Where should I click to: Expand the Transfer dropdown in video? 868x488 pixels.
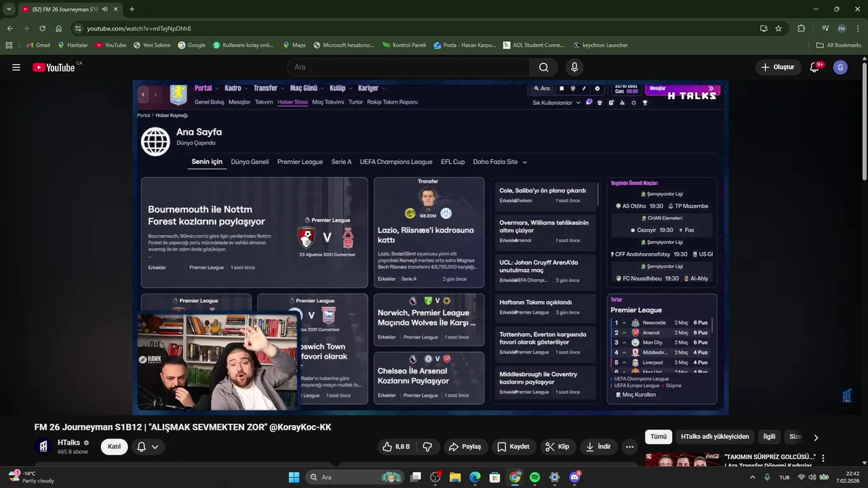(x=269, y=88)
